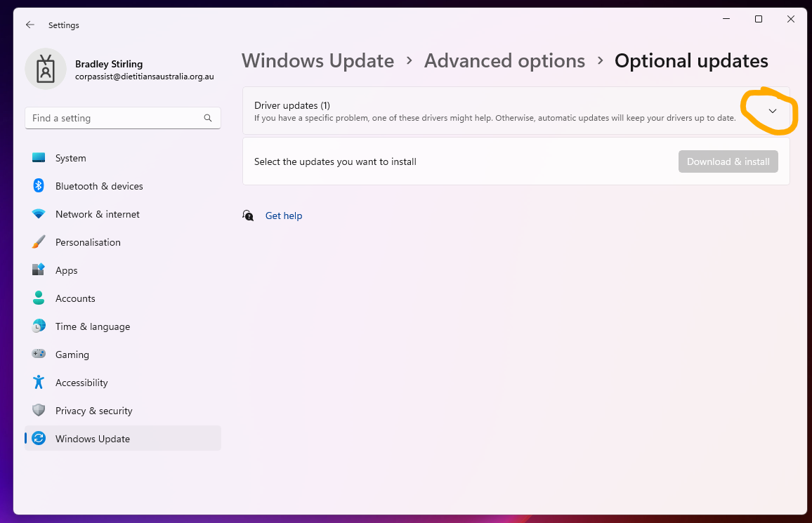Navigate back using the arrow button
Image resolution: width=812 pixels, height=523 pixels.
[30, 25]
